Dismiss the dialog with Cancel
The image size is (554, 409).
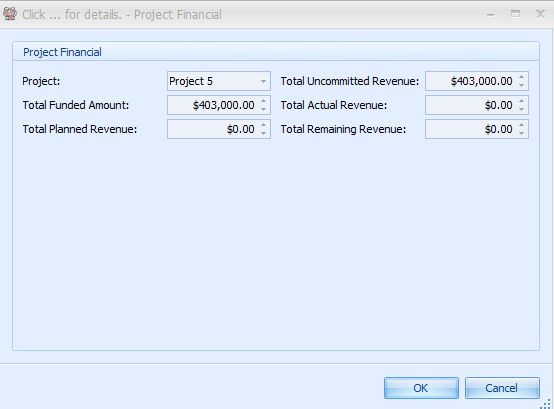(x=502, y=388)
